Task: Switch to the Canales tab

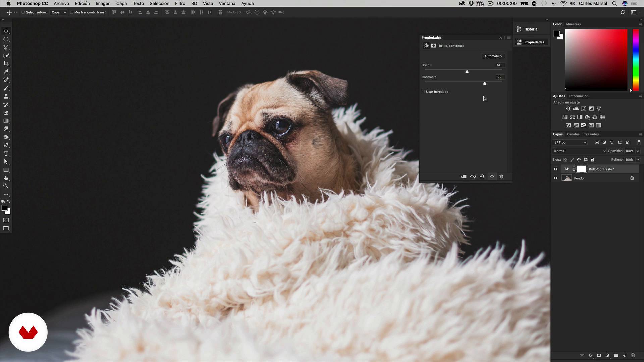Action: [x=573, y=134]
